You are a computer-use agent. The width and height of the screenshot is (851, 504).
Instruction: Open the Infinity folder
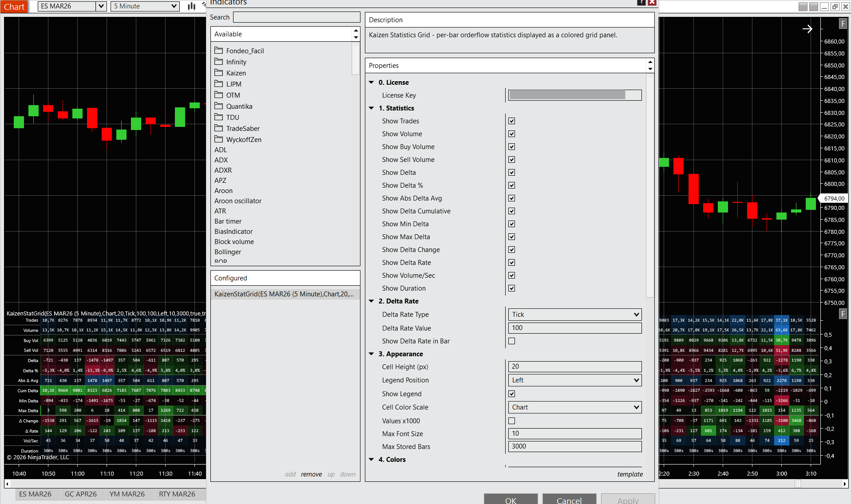point(236,62)
